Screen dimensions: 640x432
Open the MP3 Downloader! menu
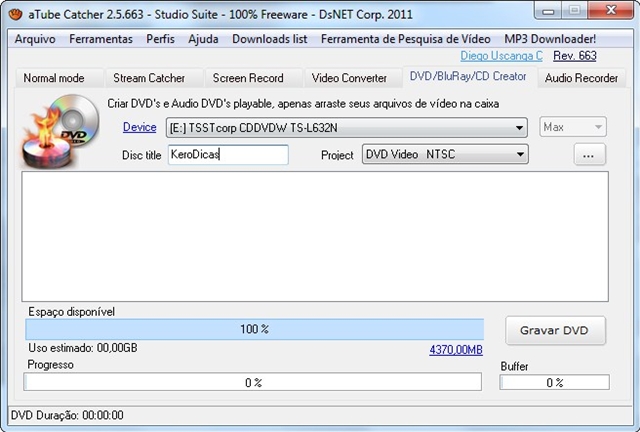coord(550,39)
